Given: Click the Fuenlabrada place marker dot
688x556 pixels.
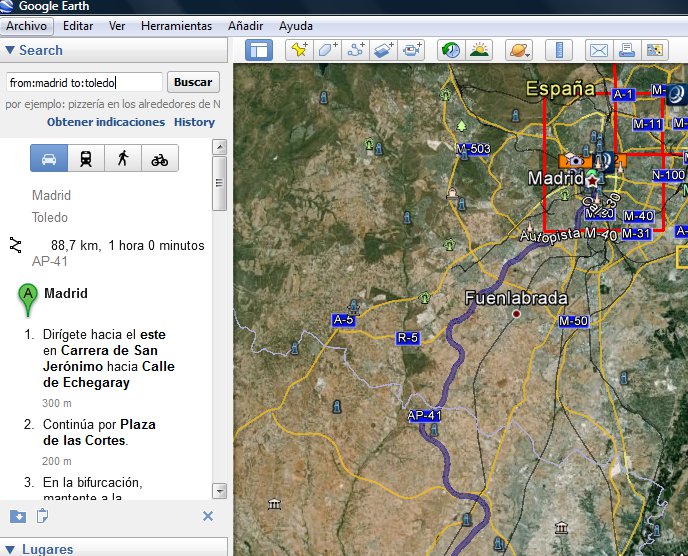Looking at the screenshot, I should 516,314.
